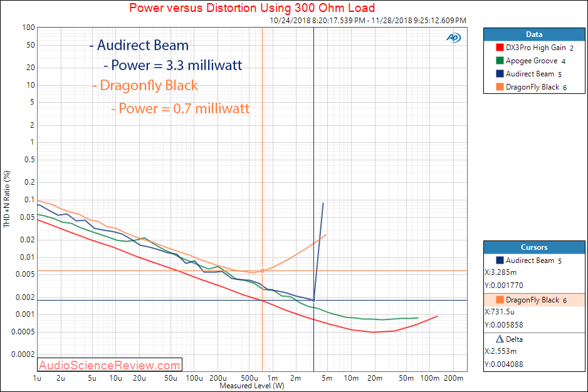Select the highlighted DragonFly Black cursor row label

[x=532, y=300]
